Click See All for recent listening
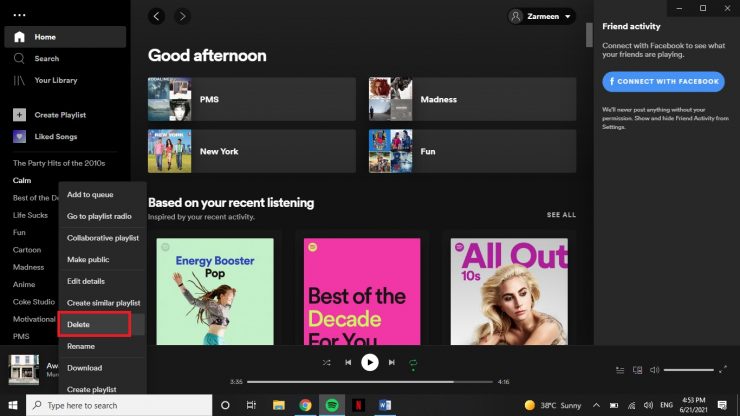The width and height of the screenshot is (740, 416). tap(561, 215)
